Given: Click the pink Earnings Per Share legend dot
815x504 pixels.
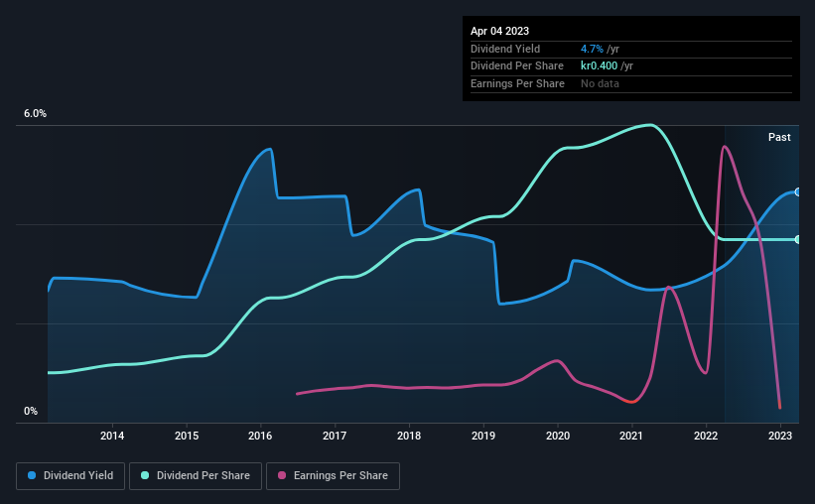Looking at the screenshot, I should pos(282,475).
